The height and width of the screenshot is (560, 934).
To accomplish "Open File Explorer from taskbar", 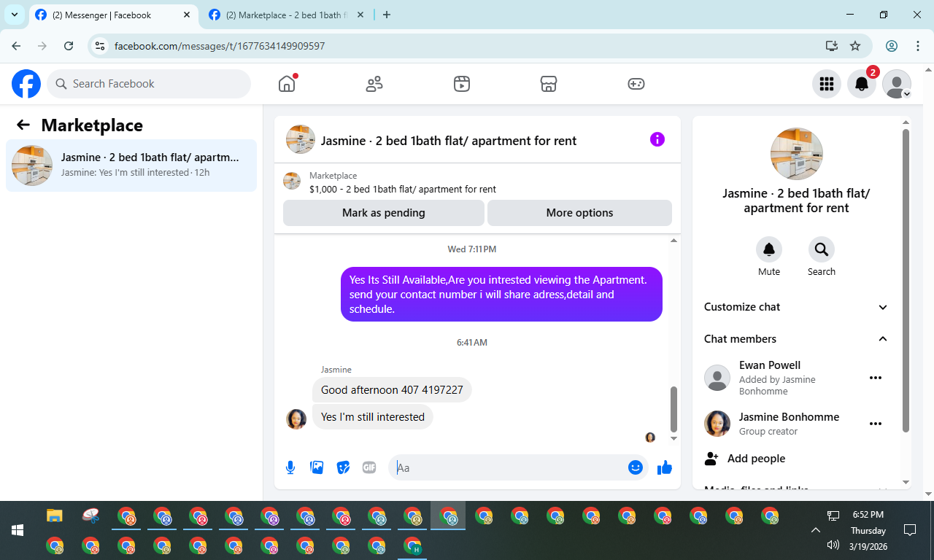I will click(x=55, y=516).
